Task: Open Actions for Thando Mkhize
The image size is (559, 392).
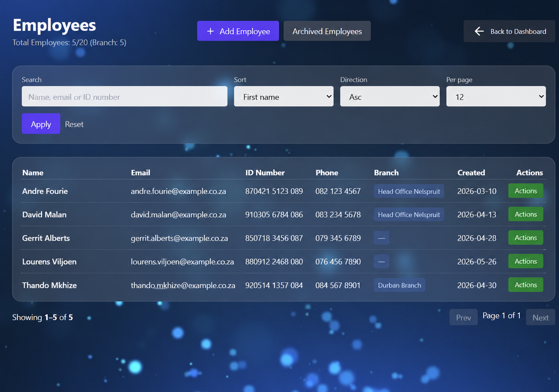Action: pos(525,285)
